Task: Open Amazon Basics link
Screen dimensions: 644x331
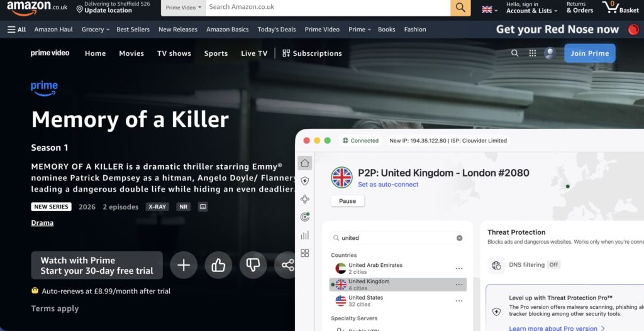Action: click(228, 30)
